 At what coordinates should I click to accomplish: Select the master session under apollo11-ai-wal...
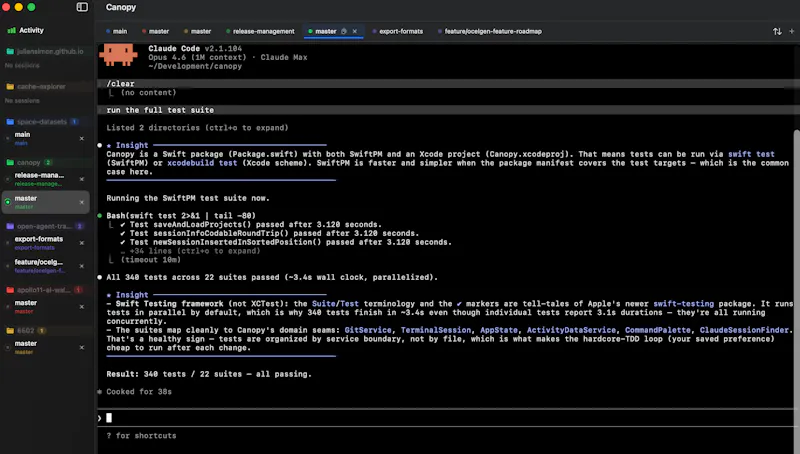[43, 307]
